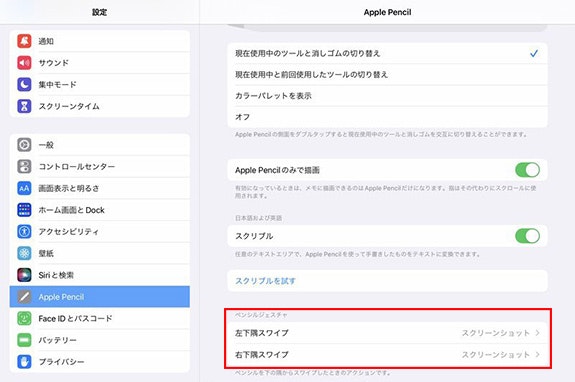Tap the 集中モード moon icon
Image resolution: width=575 pixels, height=382 pixels.
(24, 84)
